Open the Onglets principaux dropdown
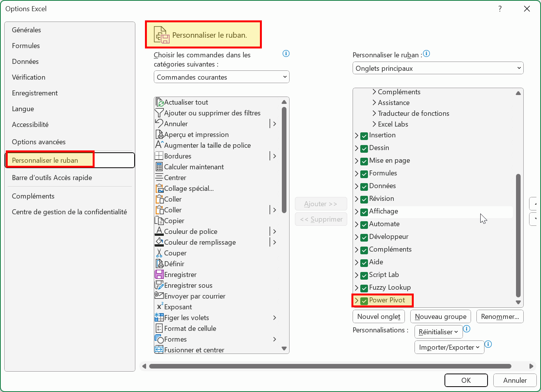 tap(438, 68)
